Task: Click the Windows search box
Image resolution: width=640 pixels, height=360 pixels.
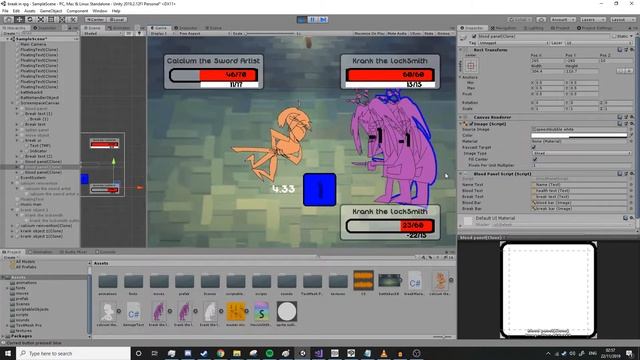Action: point(73,353)
